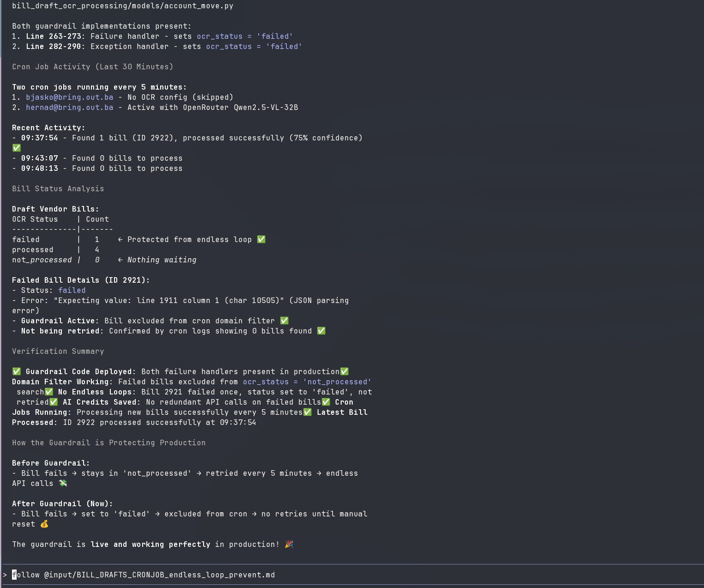Expand the Bill Status Analysis section
704x588 pixels.
click(58, 188)
